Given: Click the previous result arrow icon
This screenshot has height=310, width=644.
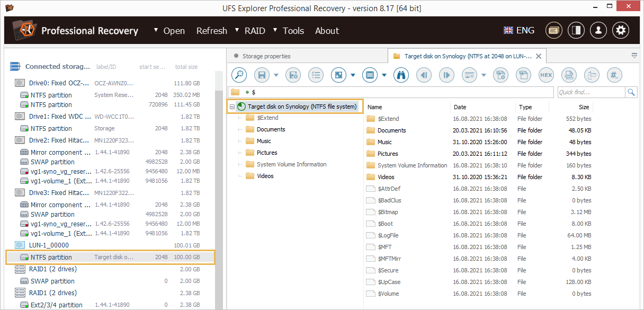Looking at the screenshot, I should tap(424, 75).
